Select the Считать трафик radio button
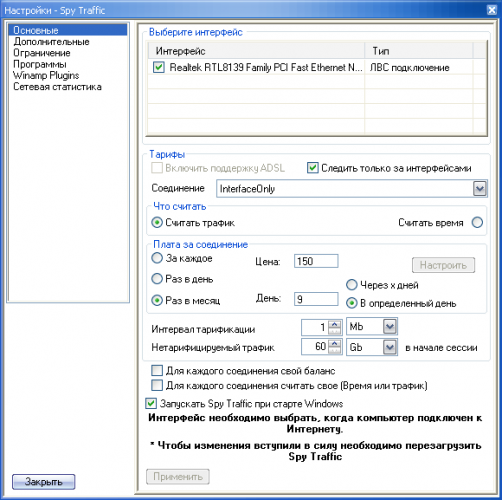The width and height of the screenshot is (502, 500). 157,222
